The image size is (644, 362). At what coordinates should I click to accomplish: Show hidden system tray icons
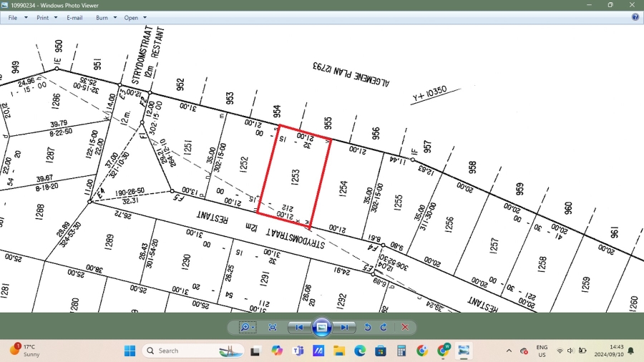click(x=509, y=351)
